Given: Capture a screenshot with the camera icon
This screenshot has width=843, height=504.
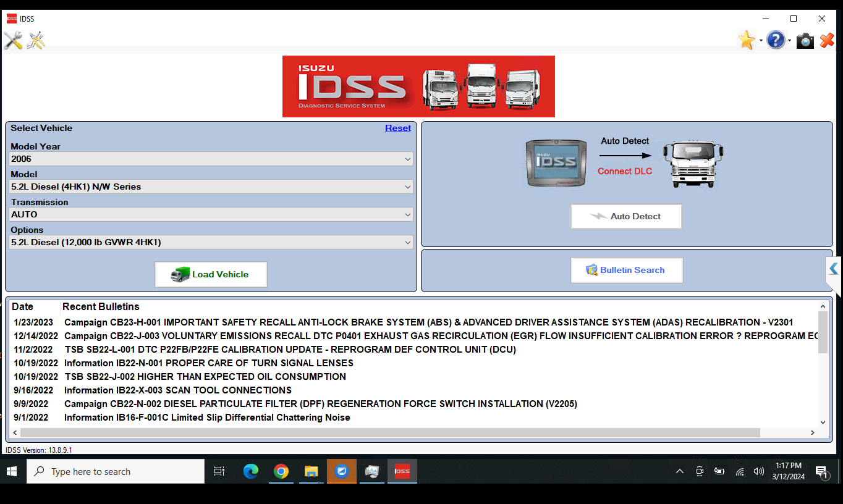Looking at the screenshot, I should pos(805,40).
